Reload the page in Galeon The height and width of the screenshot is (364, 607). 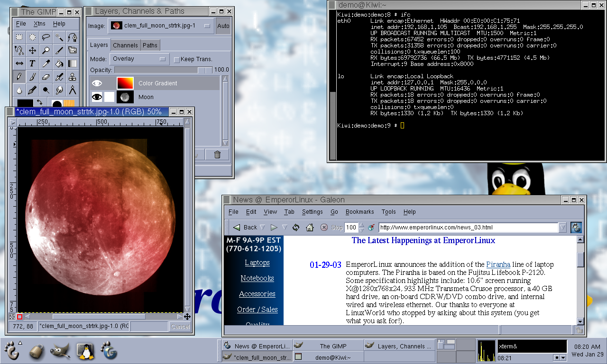pos(296,227)
